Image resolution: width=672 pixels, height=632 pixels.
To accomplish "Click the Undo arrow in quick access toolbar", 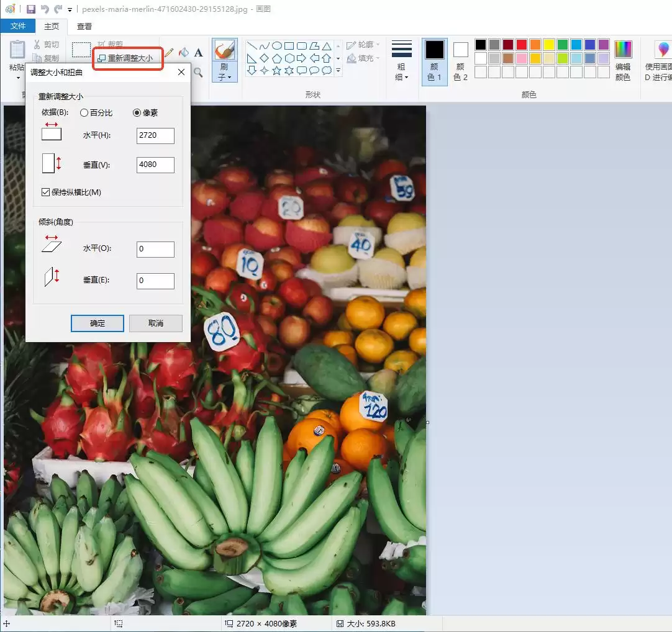I will pos(45,9).
